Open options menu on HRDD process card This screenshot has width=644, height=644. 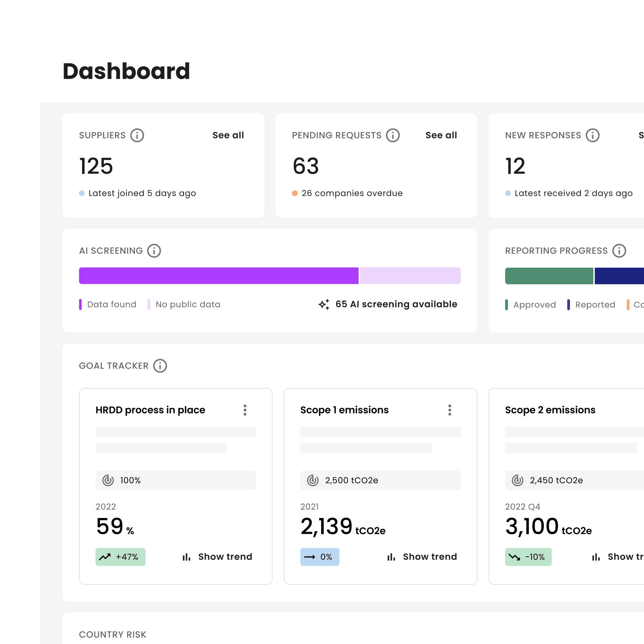click(x=245, y=410)
